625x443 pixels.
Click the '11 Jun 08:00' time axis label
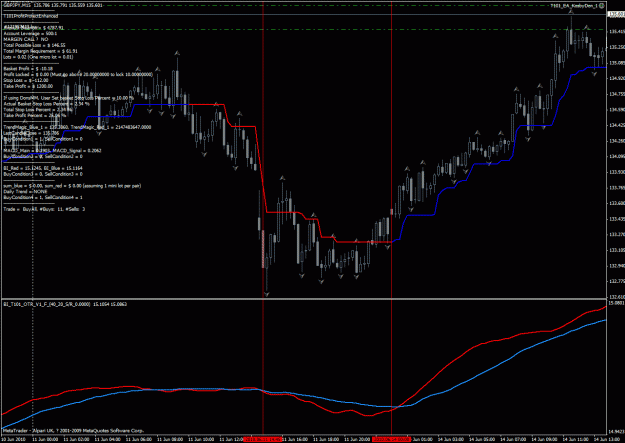click(170, 439)
